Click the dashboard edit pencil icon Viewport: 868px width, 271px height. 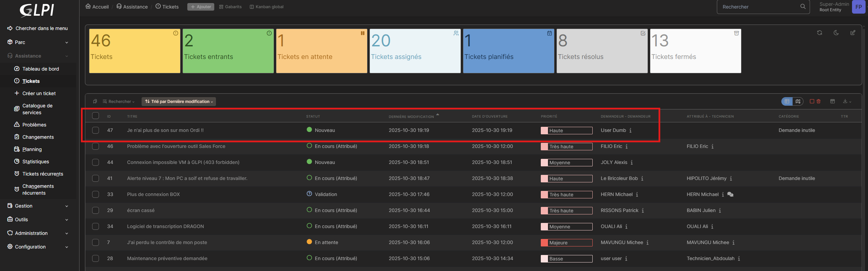[853, 33]
